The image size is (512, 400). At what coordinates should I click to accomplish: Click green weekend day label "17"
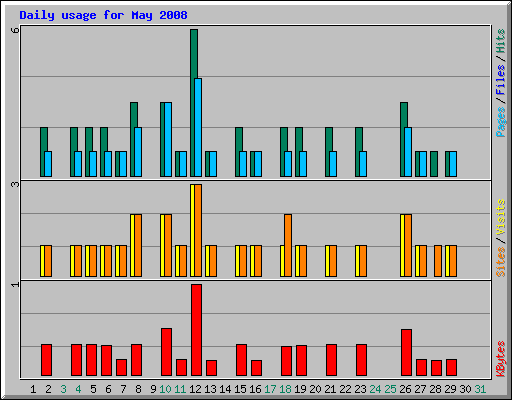(x=270, y=389)
